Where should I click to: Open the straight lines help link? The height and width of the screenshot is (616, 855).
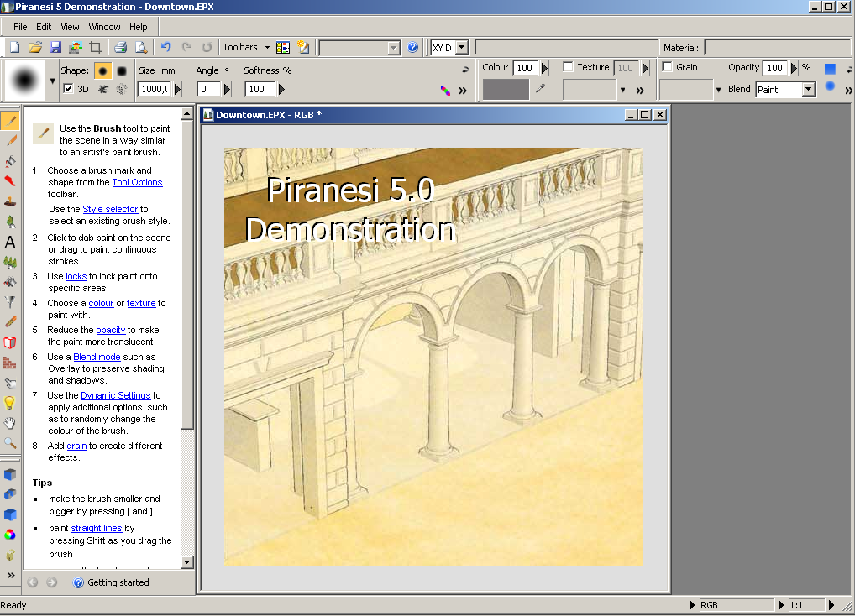tap(97, 529)
